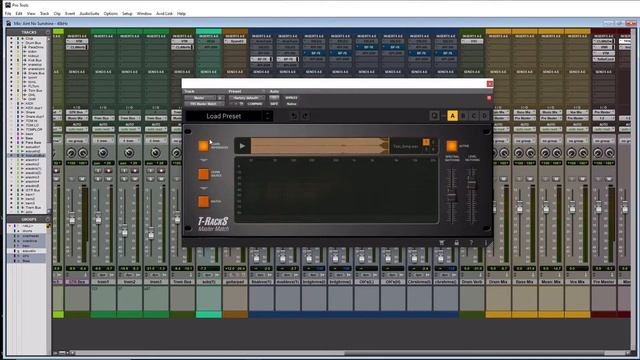Redo change in T-RackS plugin toolbar
The height and width of the screenshot is (360, 640).
(305, 116)
